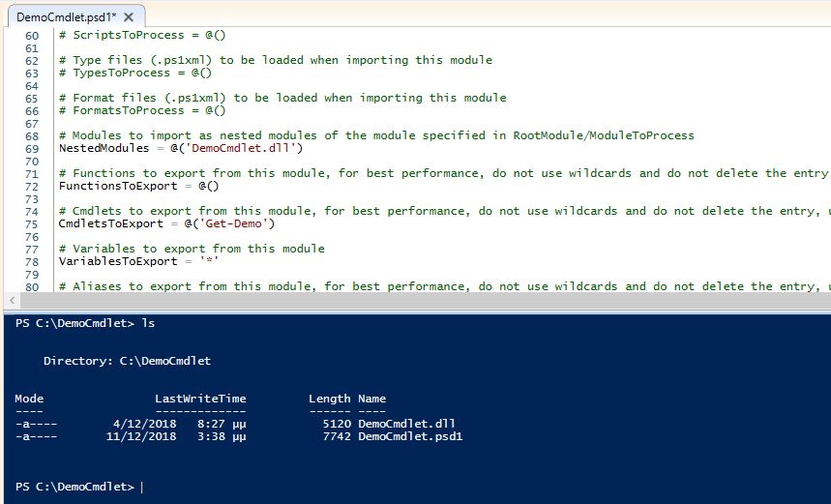Click DemoCmdlet.dll in the console listing
The width and height of the screenshot is (831, 504).
pos(406,424)
